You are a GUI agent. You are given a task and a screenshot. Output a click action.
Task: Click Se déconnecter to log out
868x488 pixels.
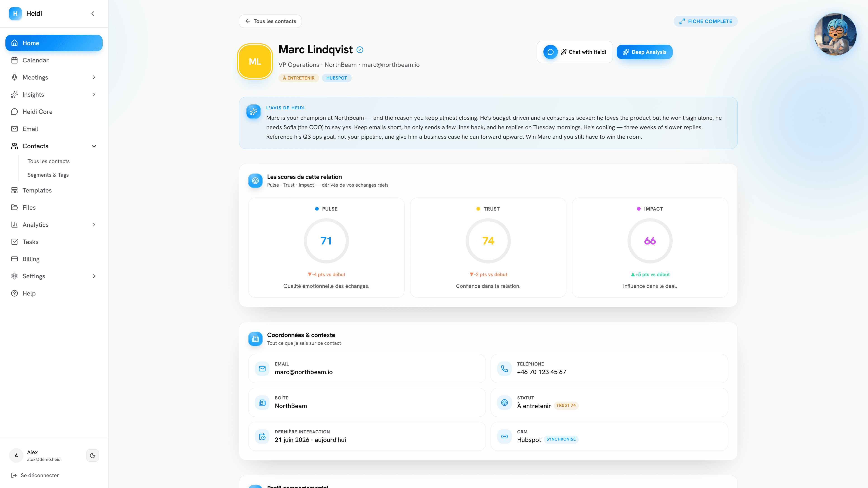[x=35, y=476]
